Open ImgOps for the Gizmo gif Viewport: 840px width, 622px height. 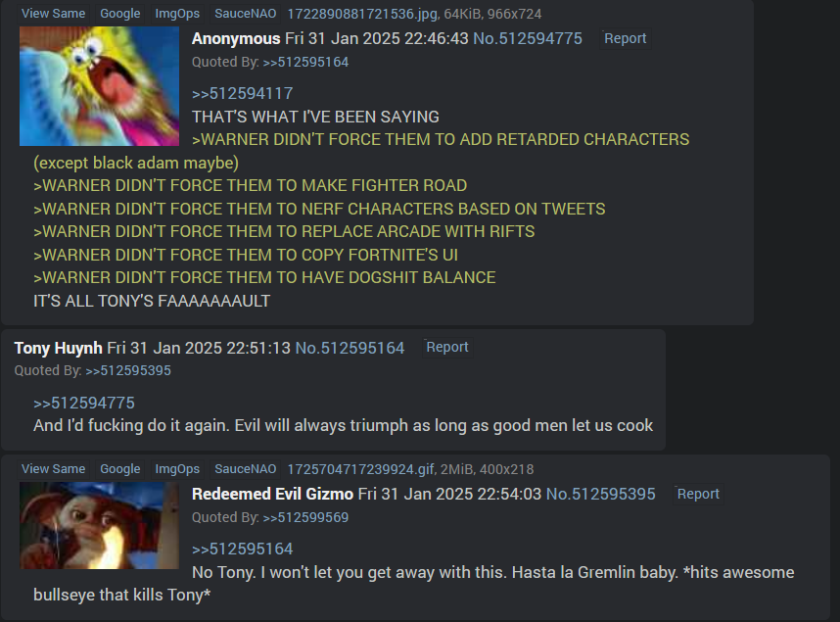pos(177,468)
